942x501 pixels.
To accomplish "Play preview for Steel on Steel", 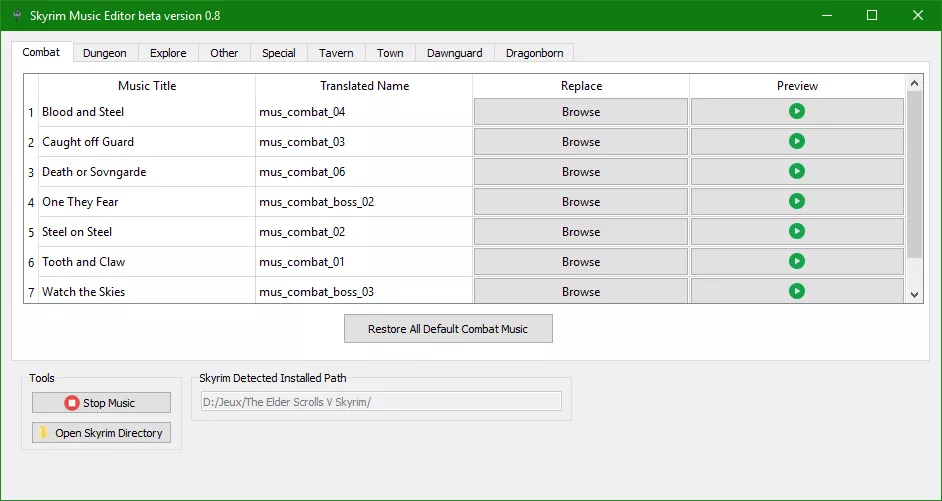I will 797,232.
